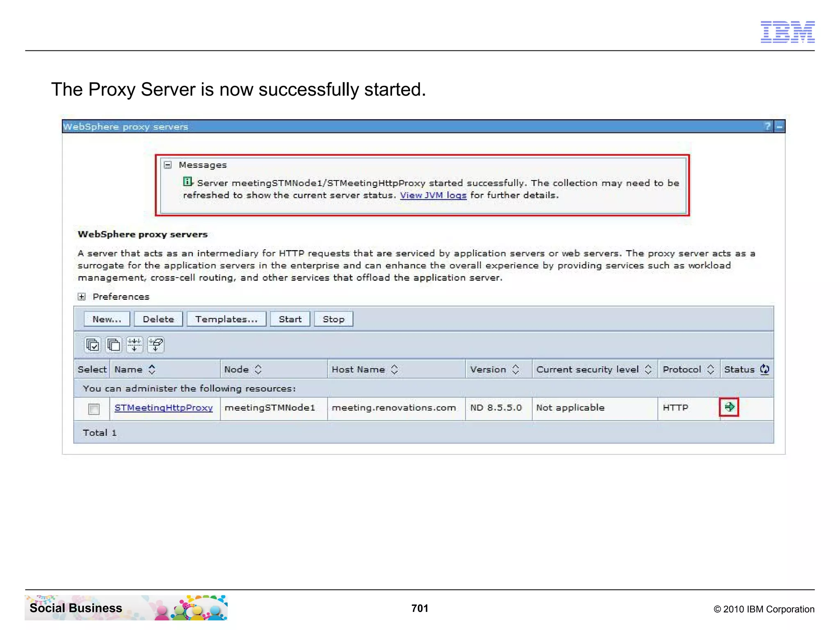The width and height of the screenshot is (840, 630).
Task: Click the New... button
Action: point(107,319)
